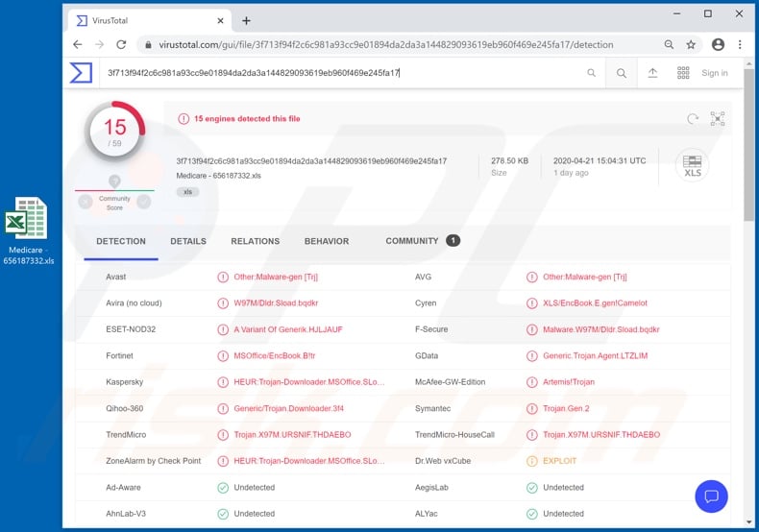The image size is (759, 532).
Task: Close the VirusTotal browser tab
Action: 220,21
